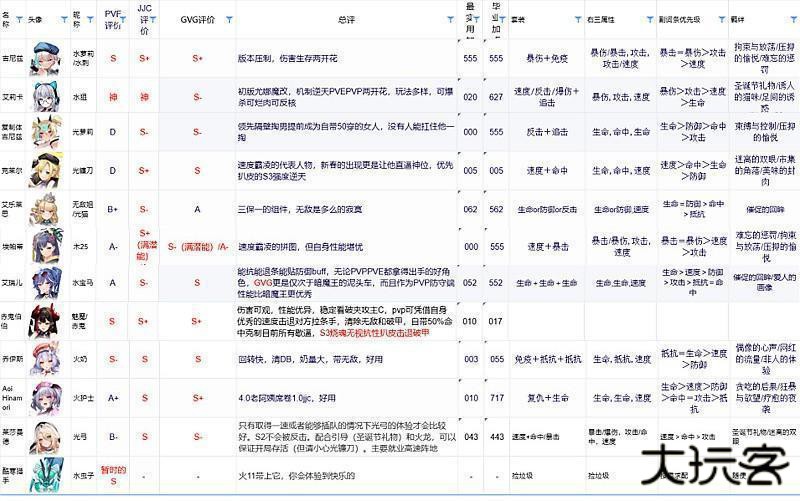Open the GVG评价 column filter dropdown
The width and height of the screenshot is (800, 501).
[x=229, y=20]
